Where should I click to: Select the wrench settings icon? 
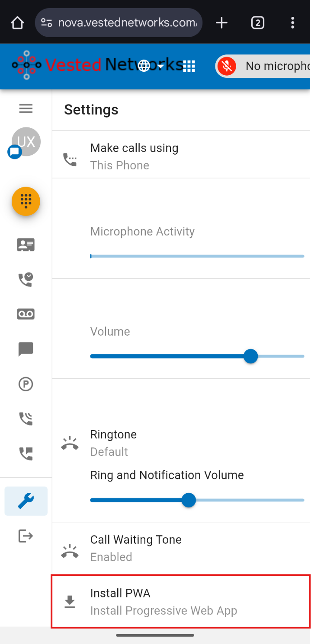pyautogui.click(x=26, y=501)
